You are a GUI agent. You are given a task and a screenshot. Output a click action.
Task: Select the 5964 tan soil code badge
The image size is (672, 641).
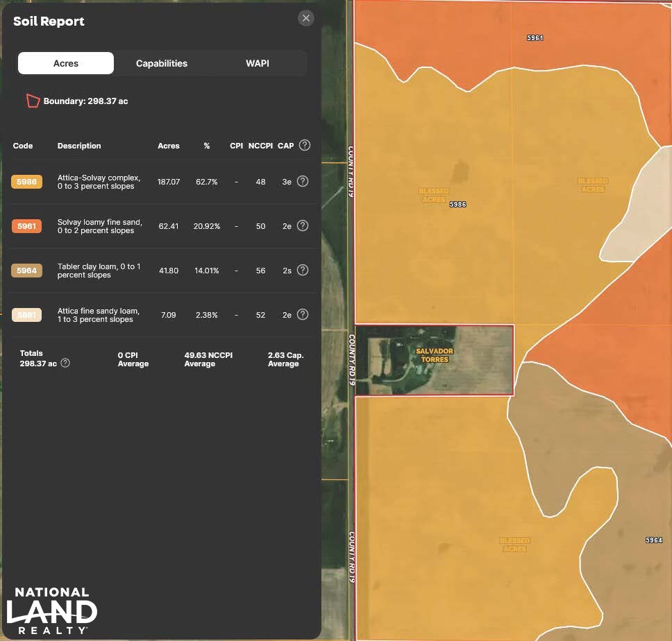26,271
